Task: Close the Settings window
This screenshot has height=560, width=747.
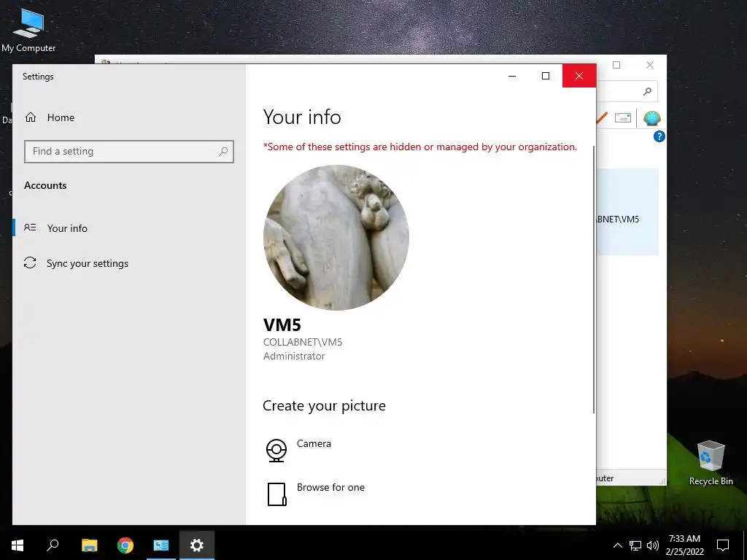Action: coord(578,76)
